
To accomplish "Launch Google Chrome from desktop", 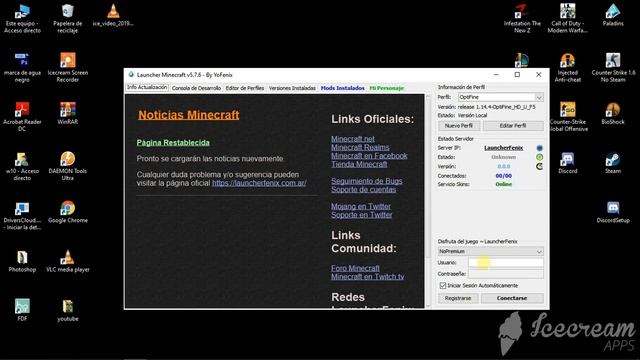I will pyautogui.click(x=68, y=212).
